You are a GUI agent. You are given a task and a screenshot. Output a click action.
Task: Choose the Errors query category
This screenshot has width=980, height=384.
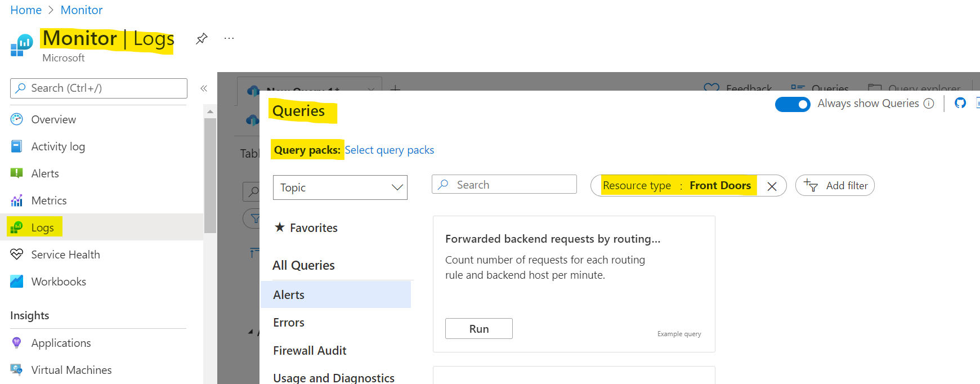pyautogui.click(x=289, y=323)
